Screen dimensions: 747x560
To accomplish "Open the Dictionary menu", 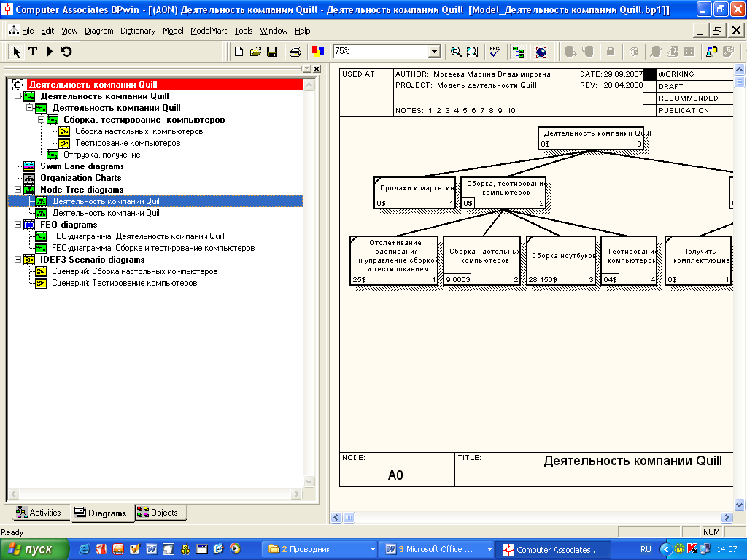I will pos(138,31).
